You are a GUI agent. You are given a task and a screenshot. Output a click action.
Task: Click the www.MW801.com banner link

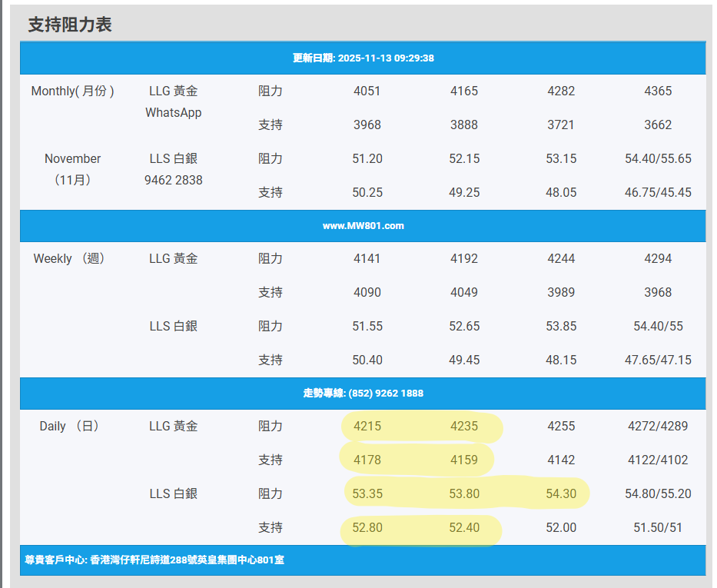click(x=363, y=226)
